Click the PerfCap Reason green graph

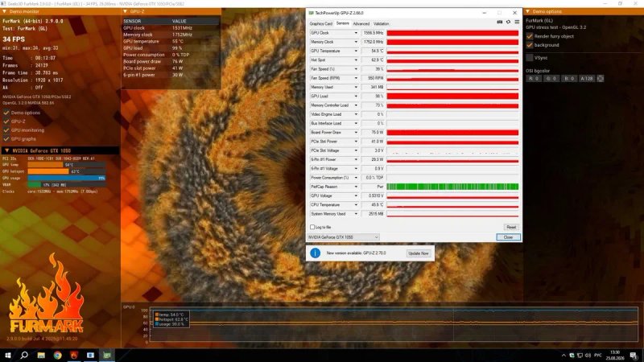pyautogui.click(x=452, y=187)
